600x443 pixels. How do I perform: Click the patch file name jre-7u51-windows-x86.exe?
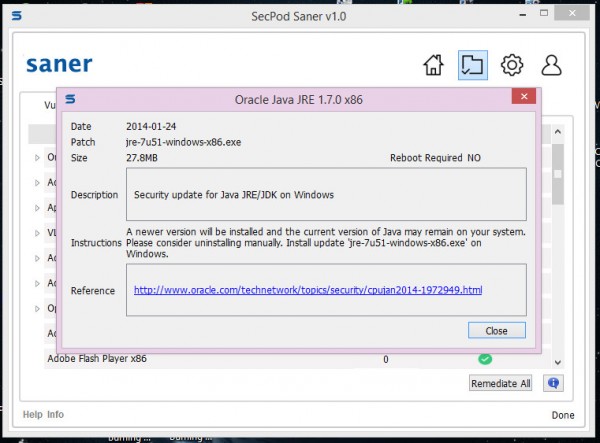184,142
